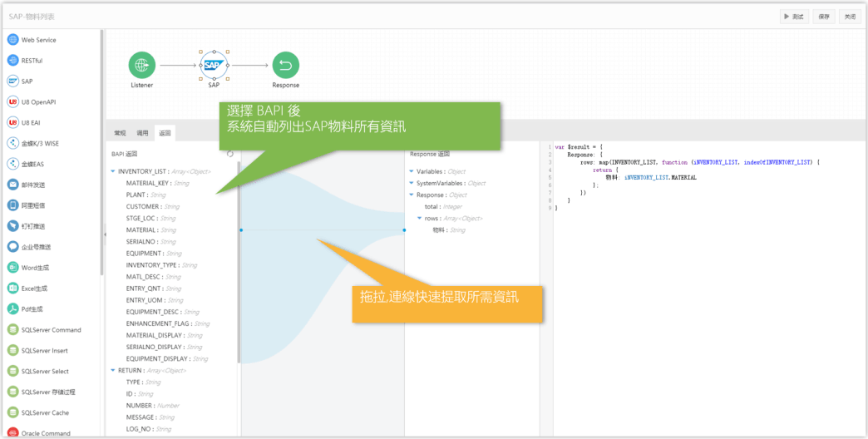This screenshot has width=868, height=439.
Task: Click the Response node on canvas
Action: (x=286, y=66)
